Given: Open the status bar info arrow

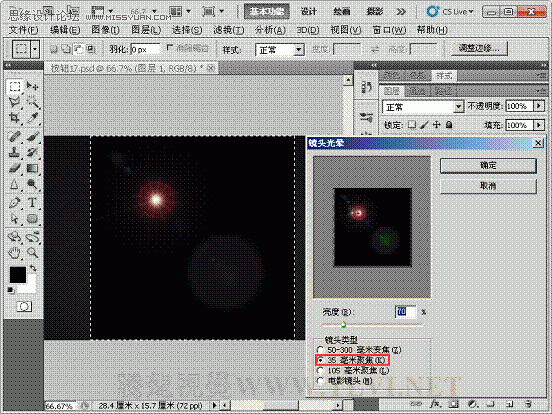Looking at the screenshot, I should coord(214,406).
